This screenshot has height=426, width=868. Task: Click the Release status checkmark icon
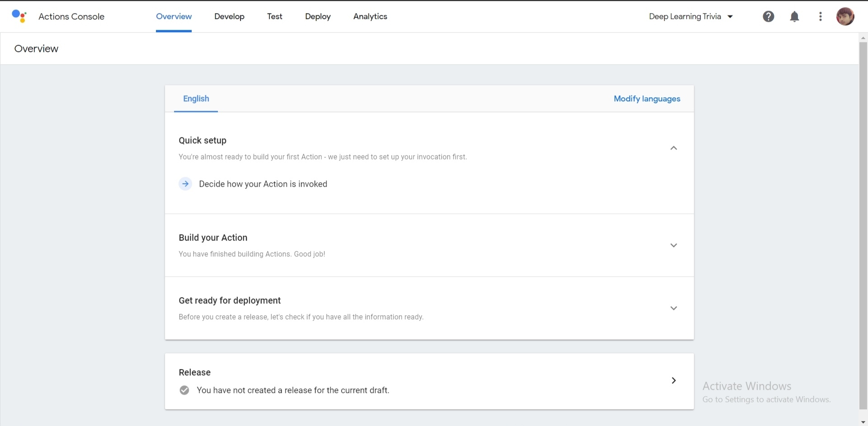click(x=184, y=390)
